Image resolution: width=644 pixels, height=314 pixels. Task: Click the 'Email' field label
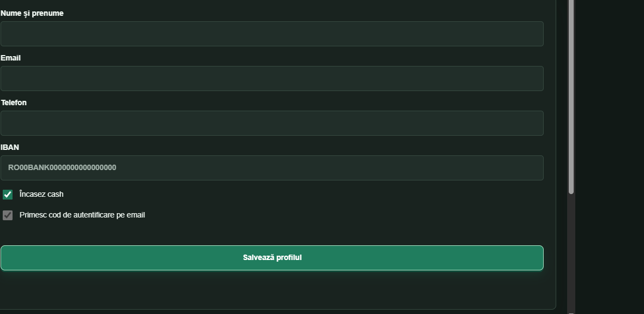pos(11,58)
